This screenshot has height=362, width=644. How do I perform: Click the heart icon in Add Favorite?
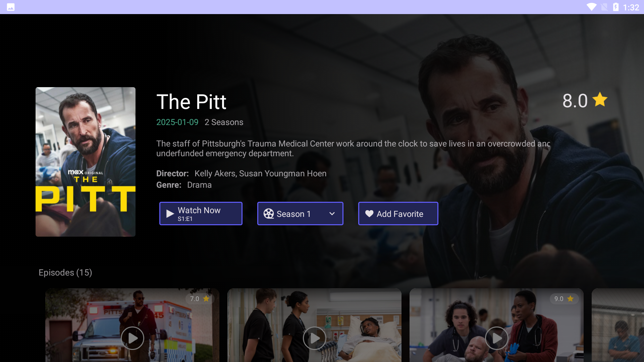pos(369,214)
